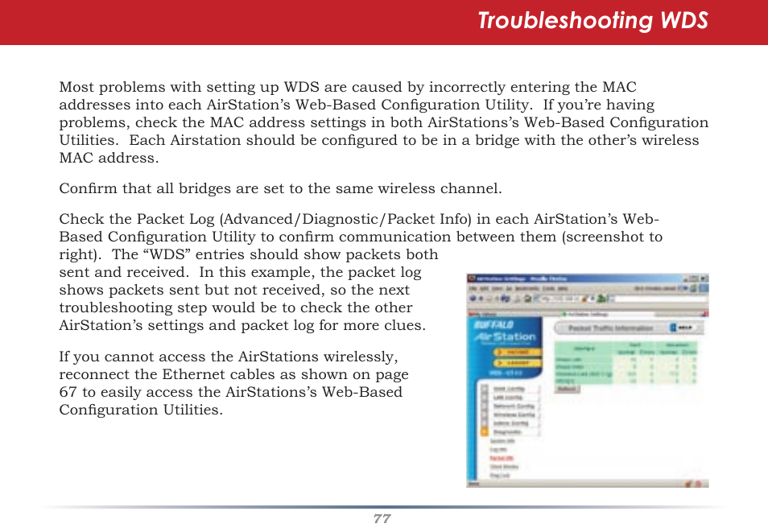
Task: Click the 'Troubleshooting WDS' page title
Action: [x=593, y=21]
